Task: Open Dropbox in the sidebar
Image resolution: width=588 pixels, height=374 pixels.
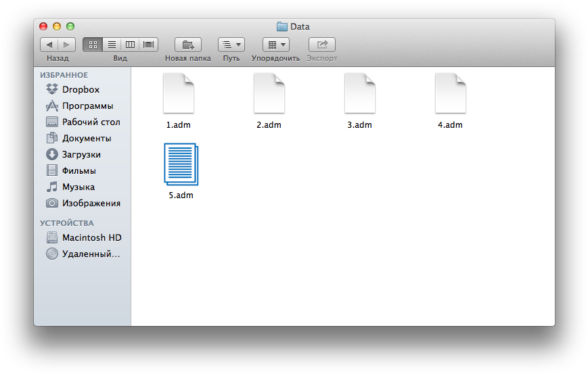Action: click(x=82, y=89)
